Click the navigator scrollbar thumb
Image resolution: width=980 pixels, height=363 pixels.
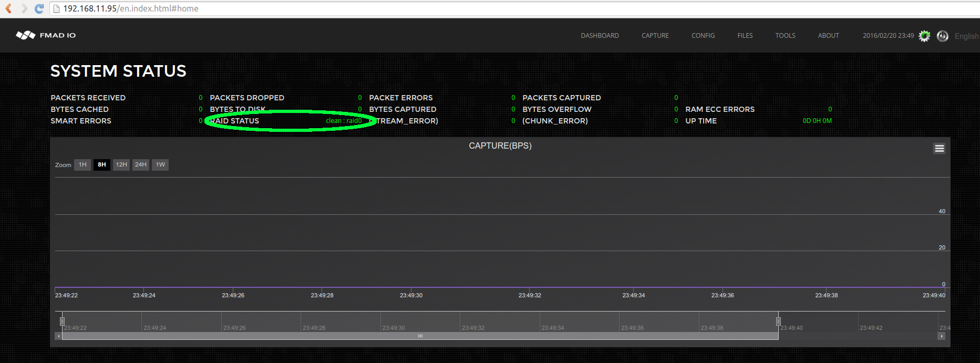(420, 336)
